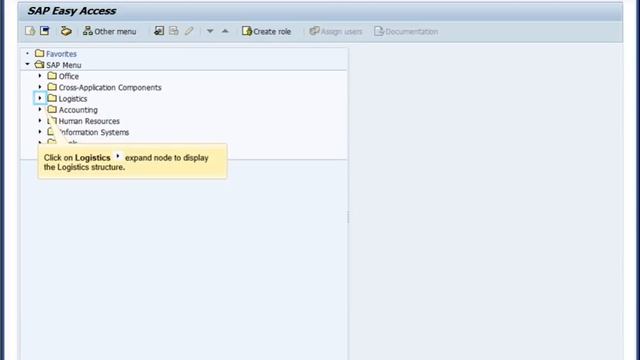Click the Delete favorites icon
Viewport: 640px width, 360px height.
pos(174,31)
